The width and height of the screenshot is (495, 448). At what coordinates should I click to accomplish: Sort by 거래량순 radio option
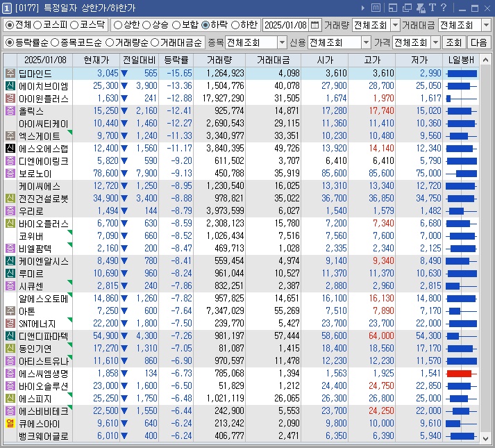coord(110,42)
